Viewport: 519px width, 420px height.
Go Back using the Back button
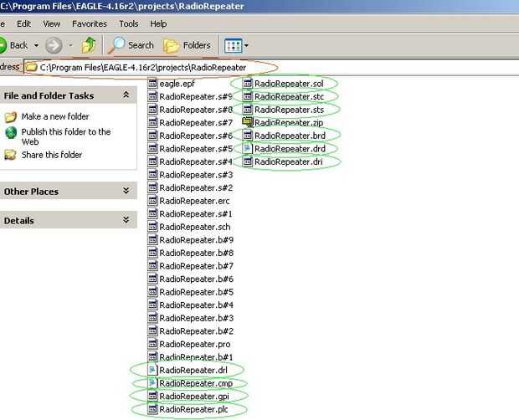[14, 45]
